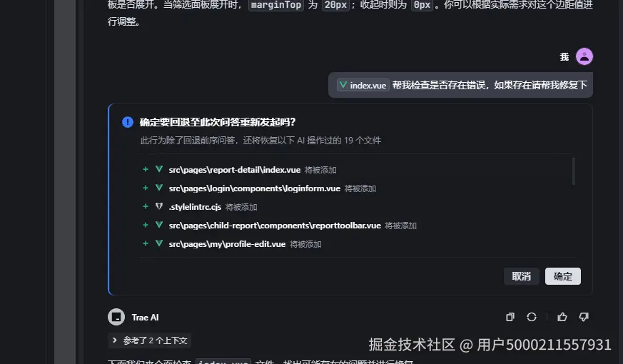Click the Stylelint icon beside .stylelintrc.cjs
Screen dimensions: 623x364
tap(159, 206)
